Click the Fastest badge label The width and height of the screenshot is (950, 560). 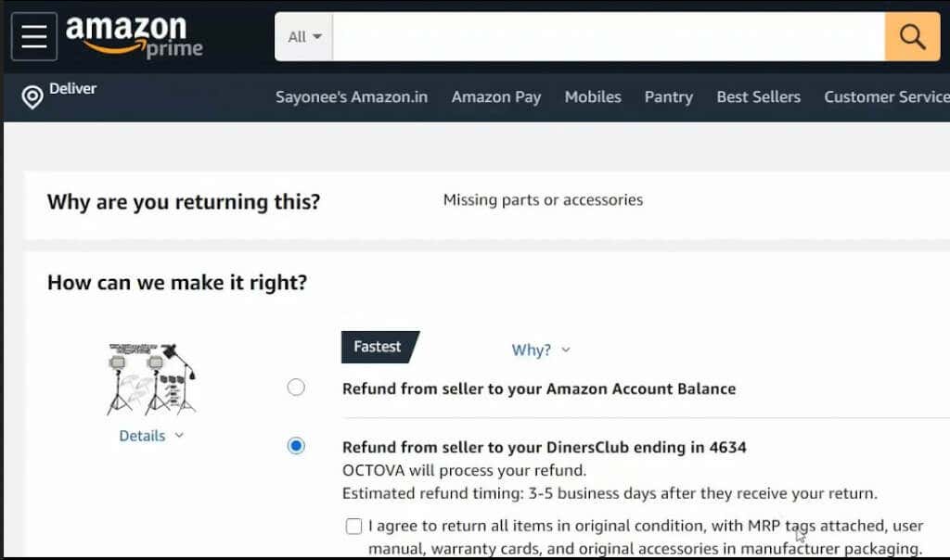tap(379, 347)
